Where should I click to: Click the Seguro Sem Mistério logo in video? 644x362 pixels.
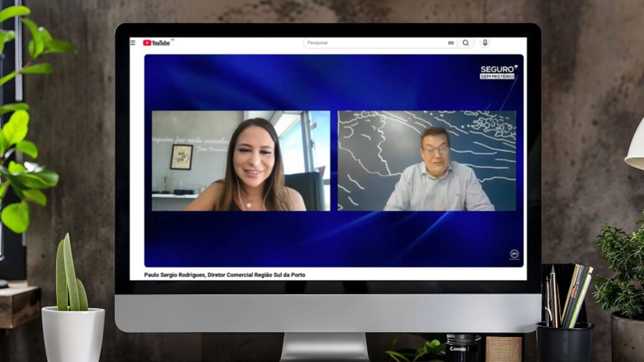pyautogui.click(x=498, y=72)
